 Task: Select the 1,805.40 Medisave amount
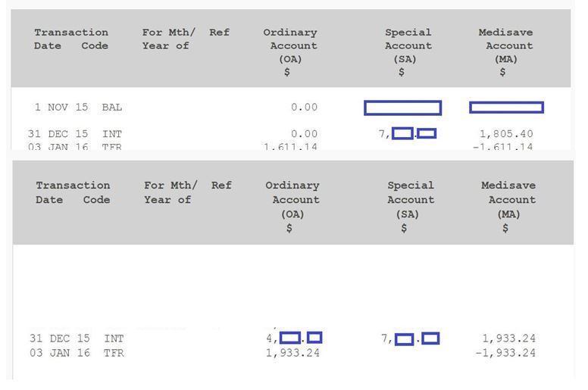tap(506, 134)
